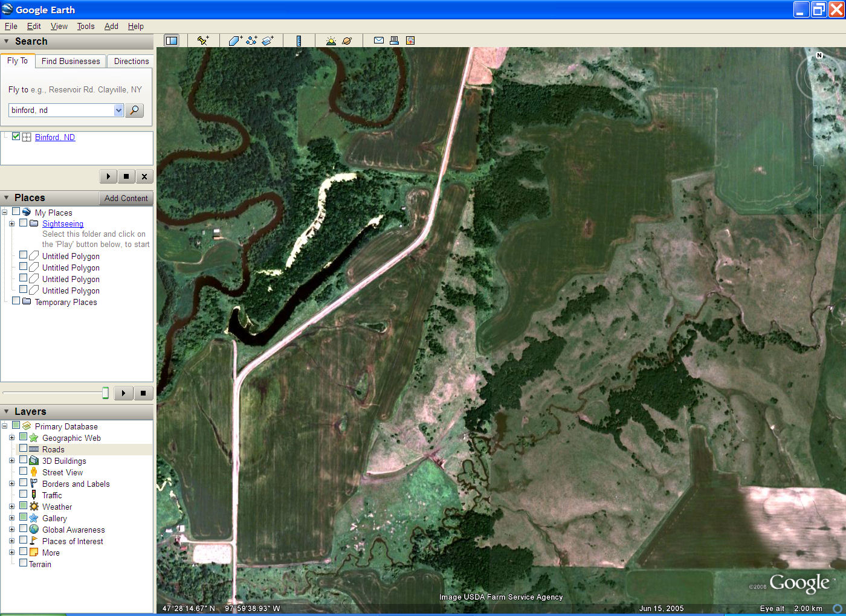Check the Street View layer checkbox
Image resolution: width=846 pixels, height=616 pixels.
[x=23, y=471]
